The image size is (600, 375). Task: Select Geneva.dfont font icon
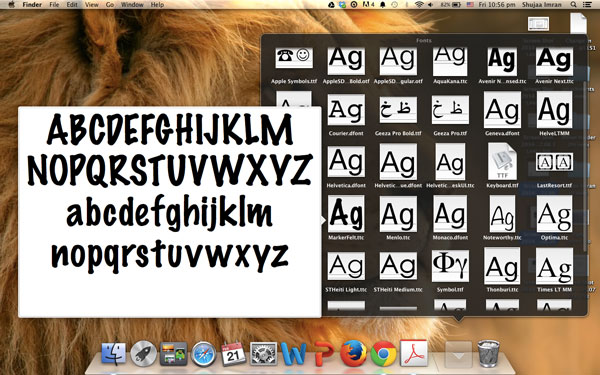502,109
